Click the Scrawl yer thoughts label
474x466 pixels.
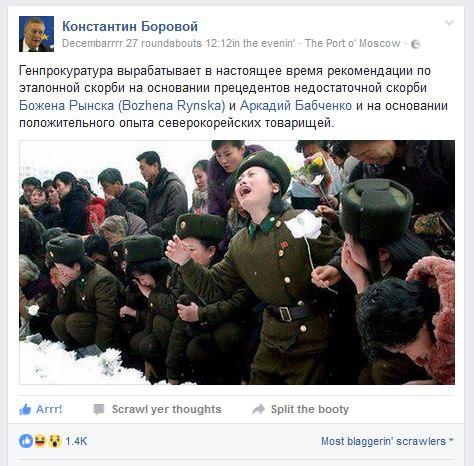pos(166,409)
